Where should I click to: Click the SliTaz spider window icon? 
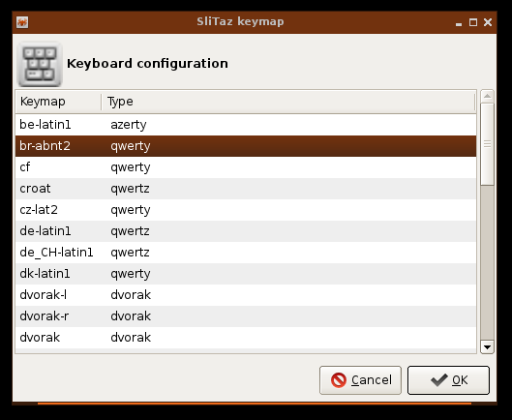[22, 22]
